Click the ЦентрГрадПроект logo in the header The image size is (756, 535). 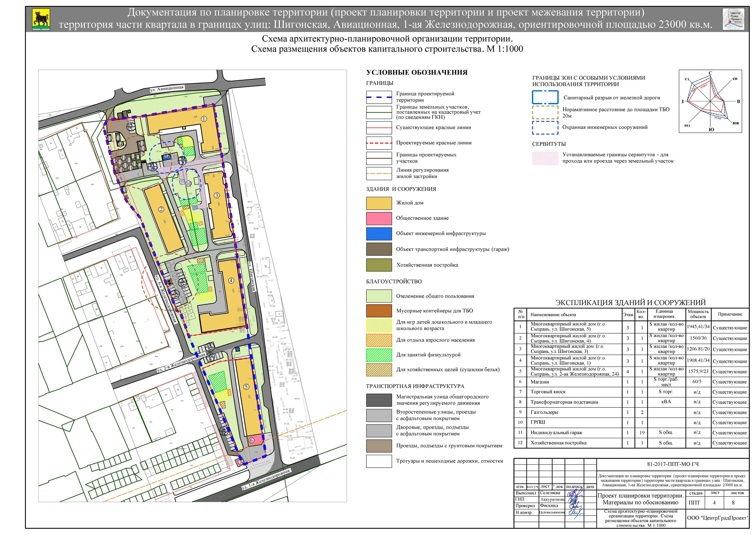tap(733, 19)
